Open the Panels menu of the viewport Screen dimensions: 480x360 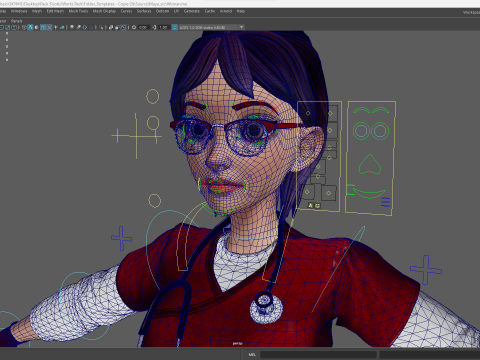coord(16,21)
